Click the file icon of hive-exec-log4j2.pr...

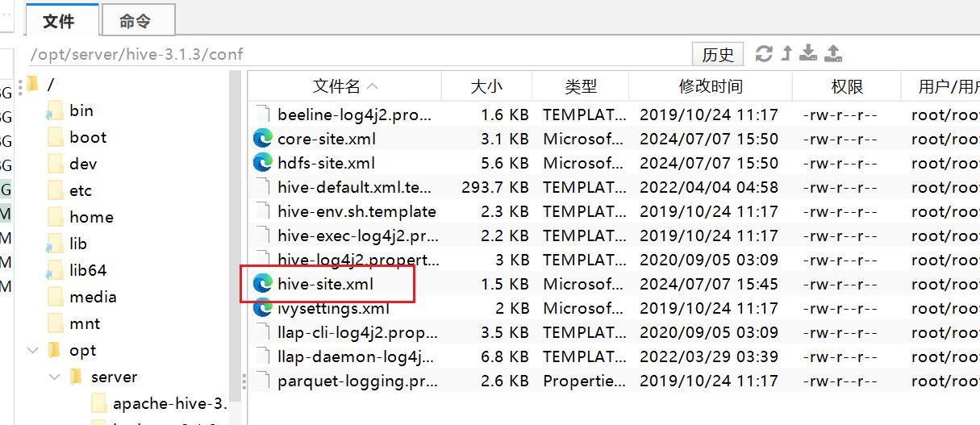[x=262, y=235]
